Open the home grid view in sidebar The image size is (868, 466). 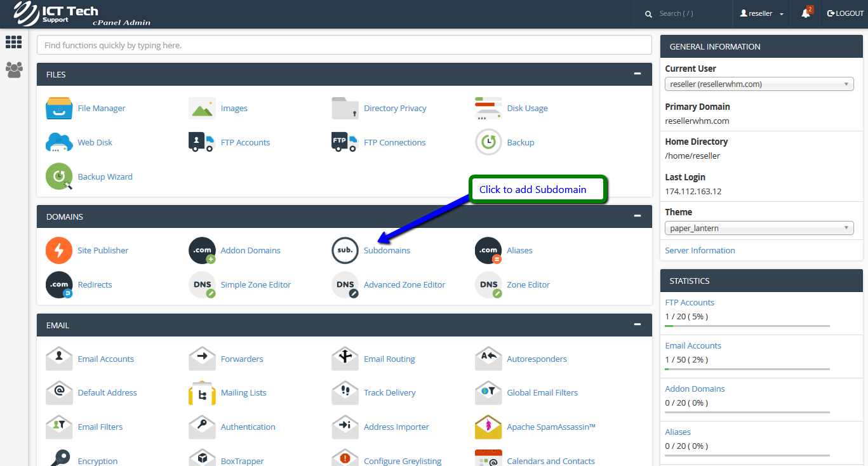tap(14, 42)
